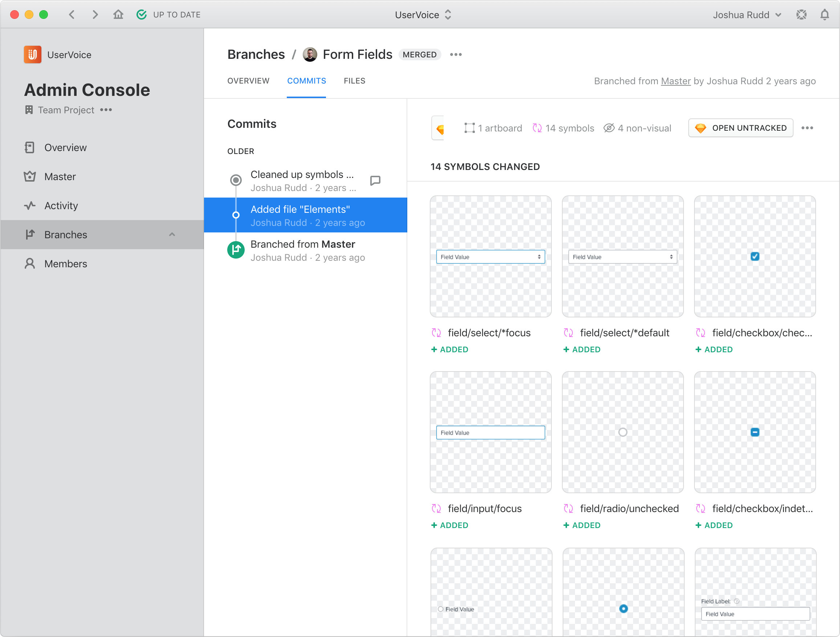Open the checked checkbox symbol thumbnail
Image resolution: width=840 pixels, height=637 pixels.
[755, 256]
